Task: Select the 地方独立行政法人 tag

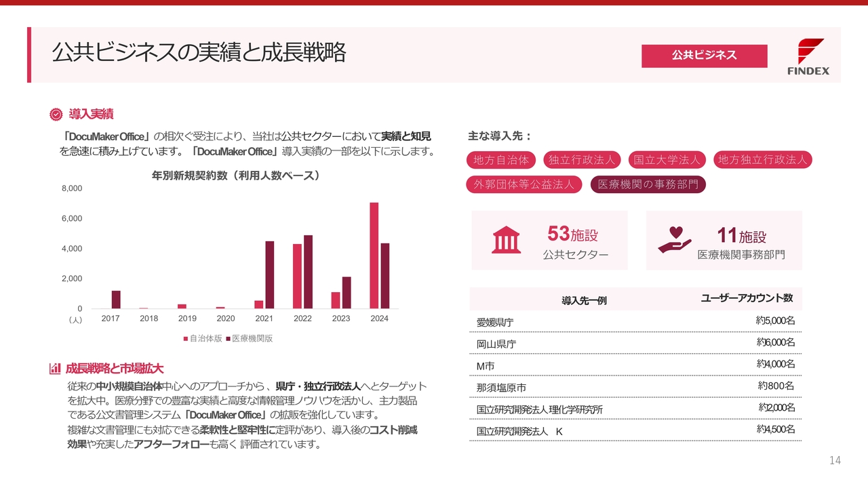Action: click(763, 160)
